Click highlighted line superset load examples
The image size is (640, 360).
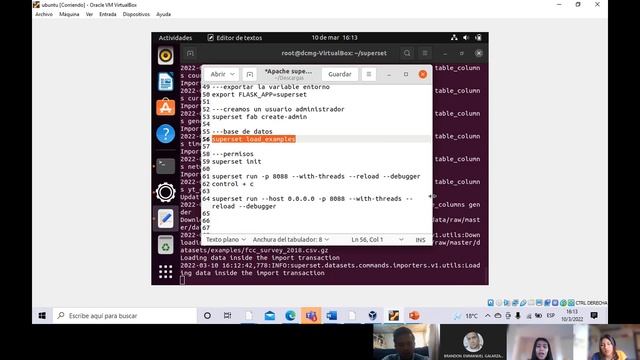tap(253, 139)
